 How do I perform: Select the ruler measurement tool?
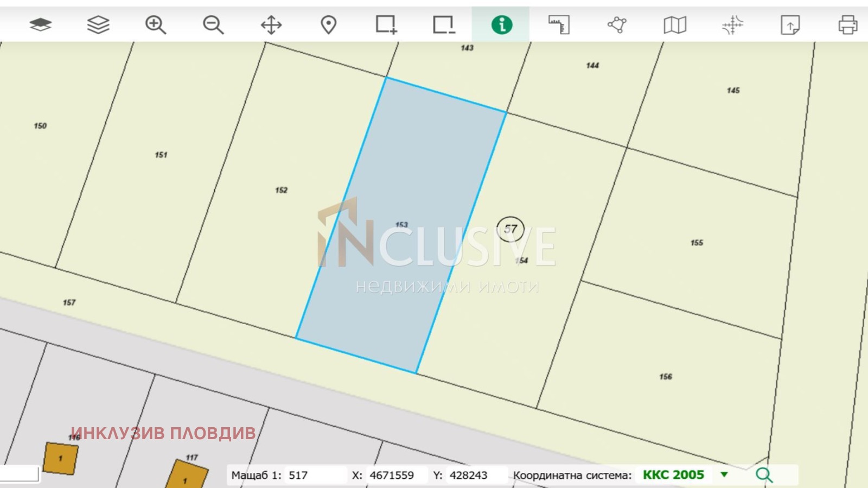[559, 24]
